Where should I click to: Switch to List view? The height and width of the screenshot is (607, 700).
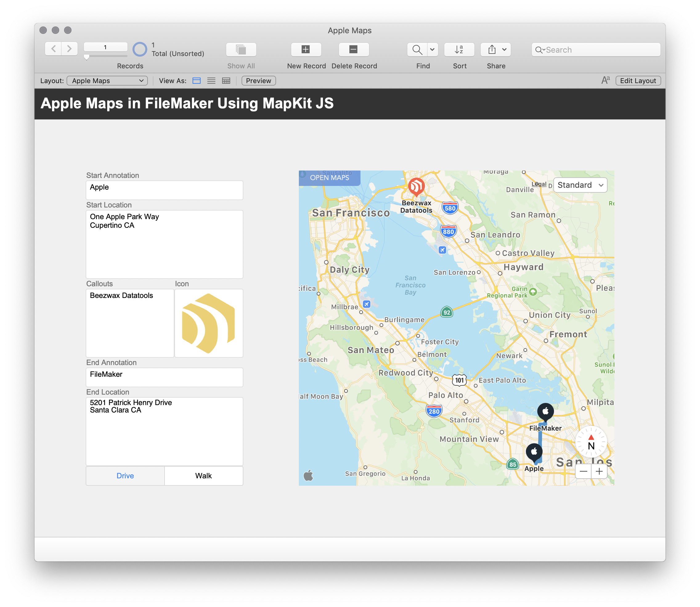(x=211, y=81)
